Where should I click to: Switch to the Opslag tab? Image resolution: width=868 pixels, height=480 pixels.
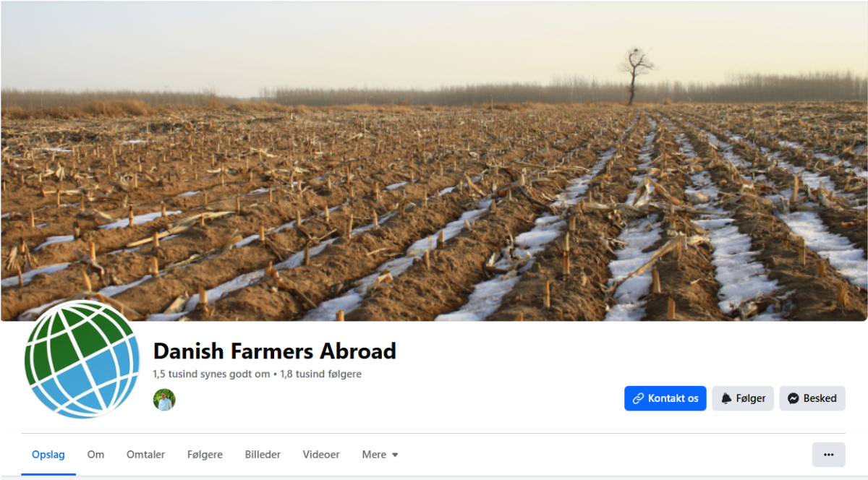point(48,455)
